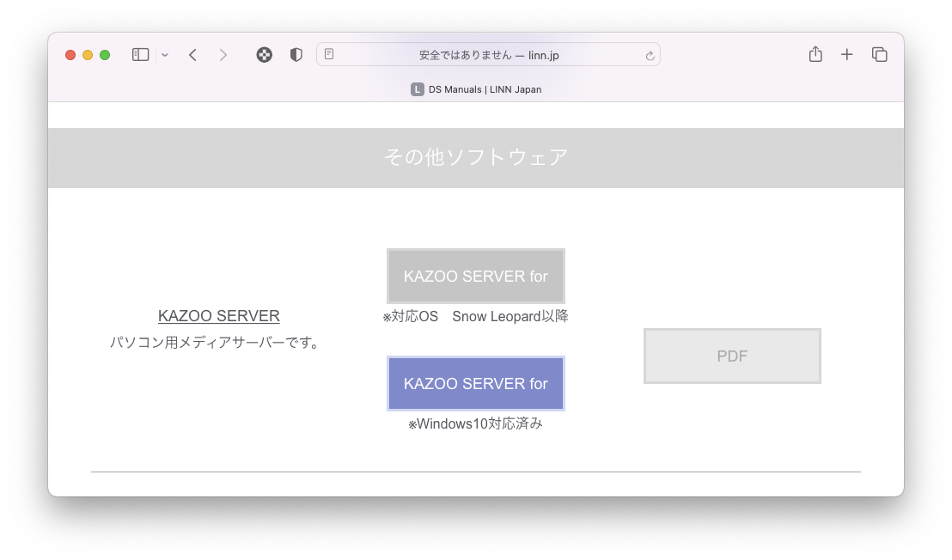Click the ※Windows10対応済み note text

(x=475, y=423)
